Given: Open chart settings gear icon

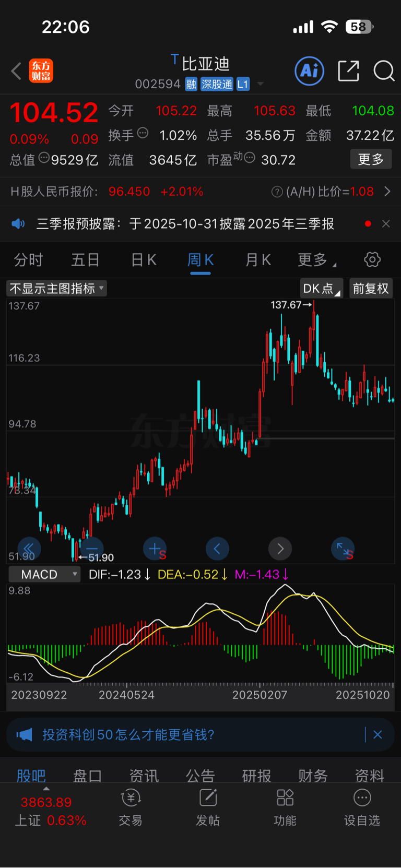Looking at the screenshot, I should pos(372,259).
